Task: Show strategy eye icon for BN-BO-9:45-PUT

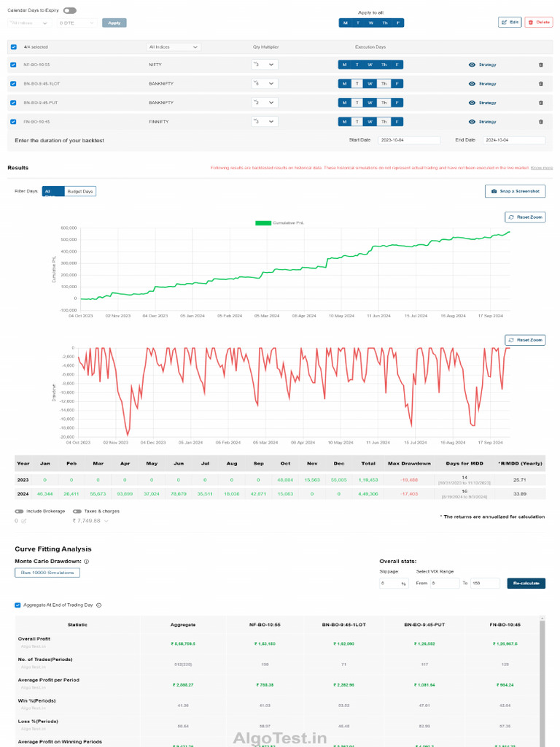Action: [x=472, y=103]
